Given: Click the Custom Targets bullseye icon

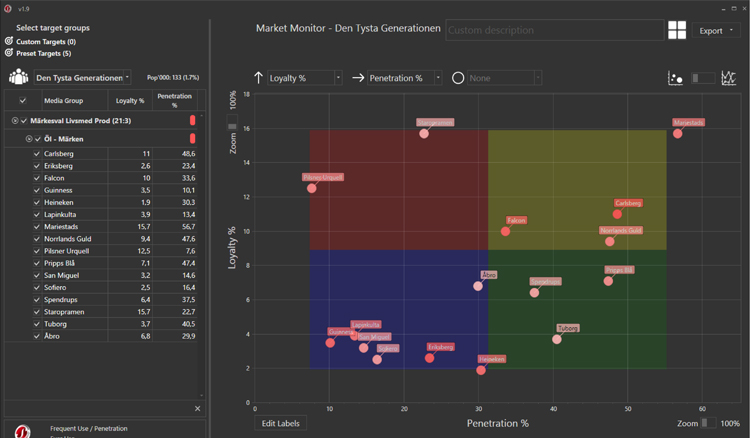Looking at the screenshot, I should pos(9,42).
